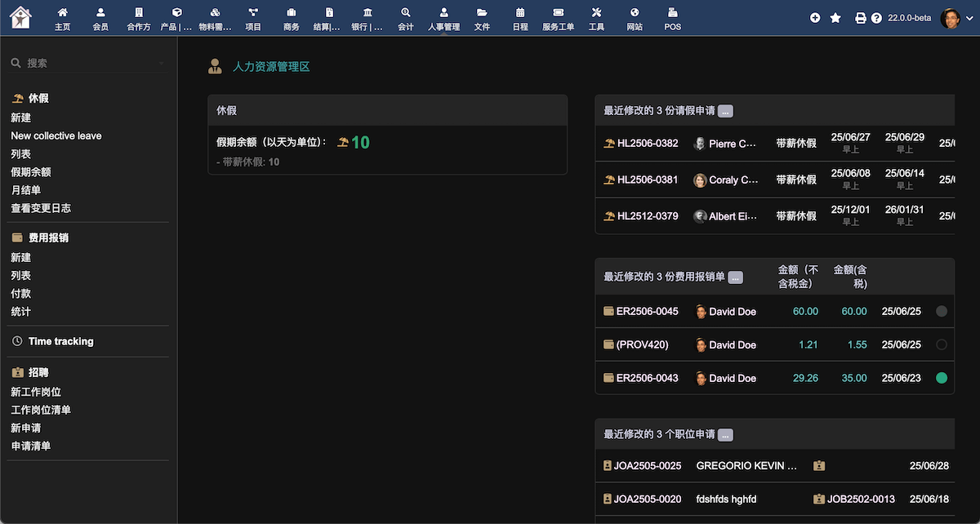980x524 pixels.
Task: Click the plus quick-add icon in the top bar
Action: click(815, 18)
